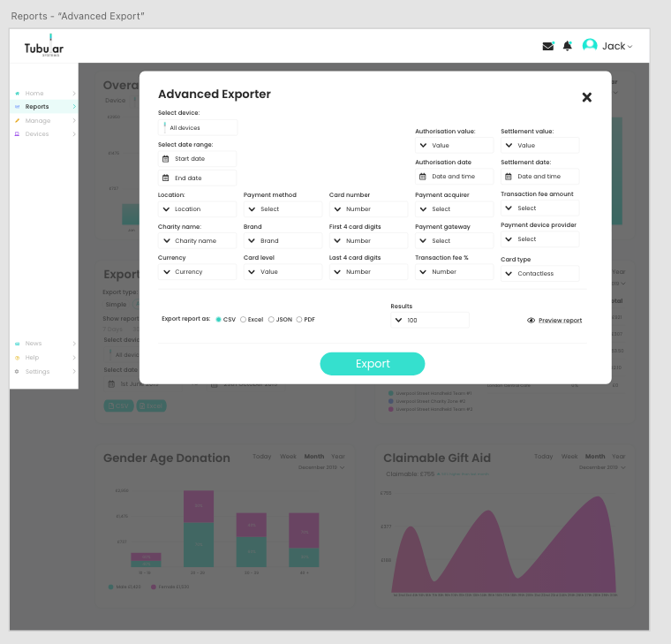This screenshot has height=644, width=671.
Task: Click Jack's user avatar icon
Action: pyautogui.click(x=590, y=46)
